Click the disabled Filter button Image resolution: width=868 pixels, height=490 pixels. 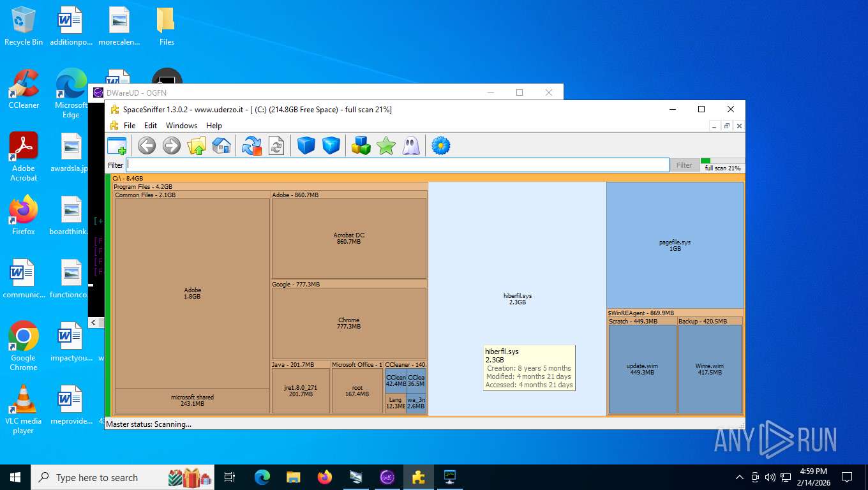tap(684, 165)
